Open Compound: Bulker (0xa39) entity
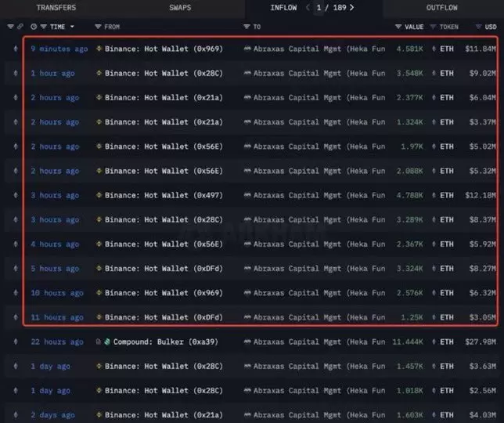 click(x=166, y=342)
